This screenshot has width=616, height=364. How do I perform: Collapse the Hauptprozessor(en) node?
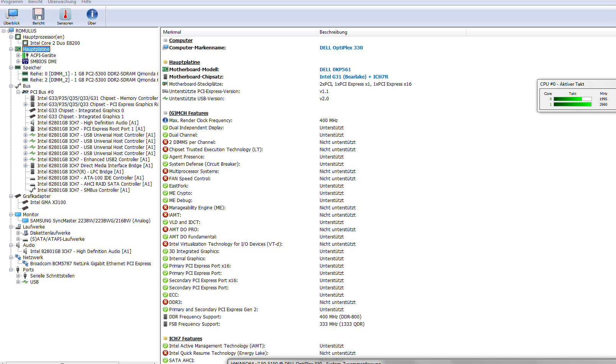[11, 37]
